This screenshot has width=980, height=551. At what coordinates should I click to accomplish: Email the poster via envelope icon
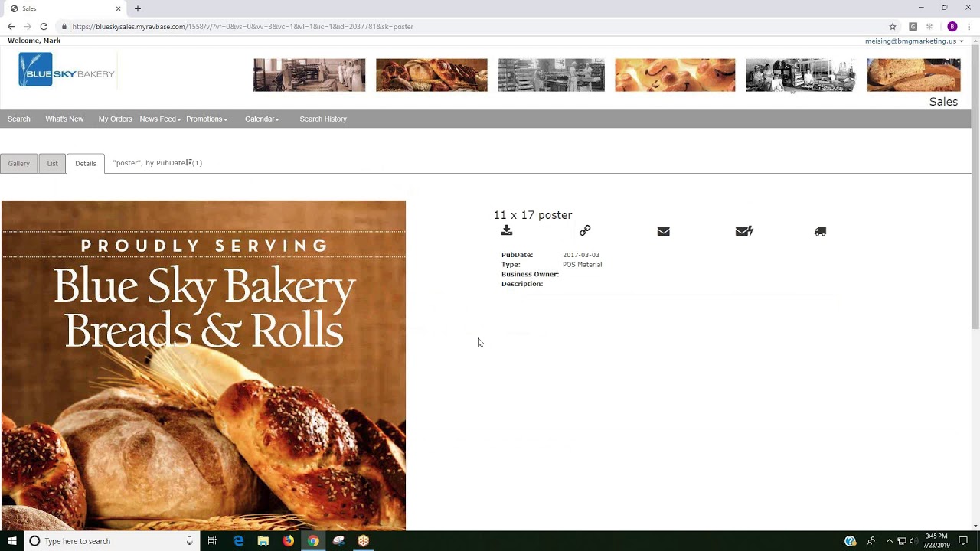[x=663, y=231]
